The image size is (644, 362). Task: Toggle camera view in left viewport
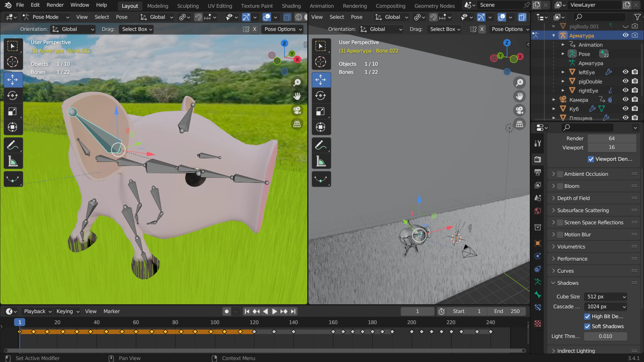297,110
